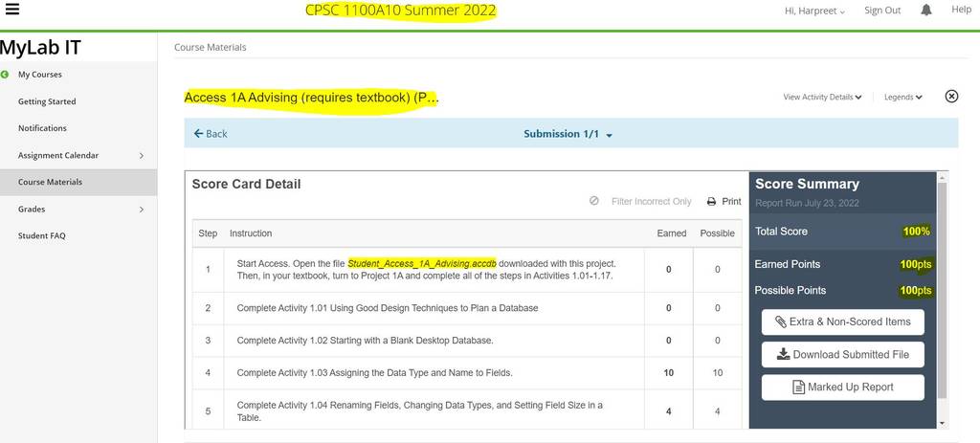Click the Step column header

pyautogui.click(x=208, y=233)
